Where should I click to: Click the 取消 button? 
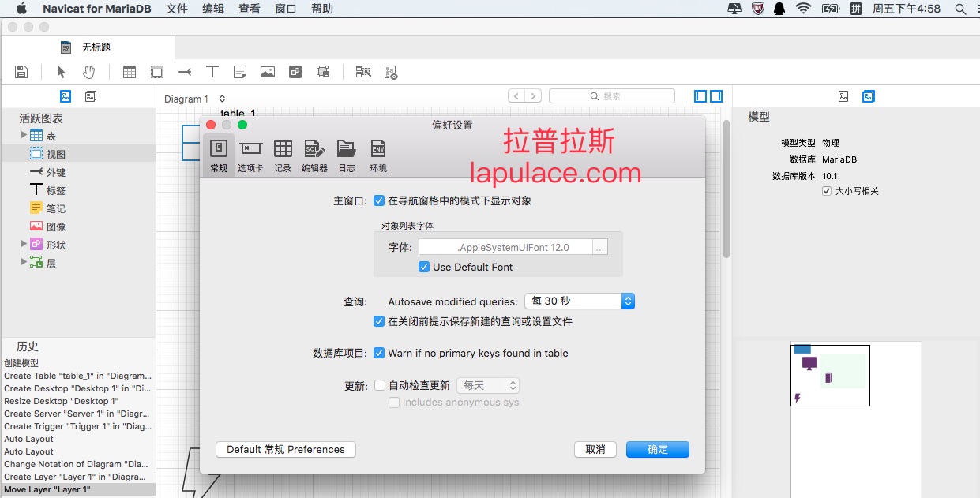595,449
